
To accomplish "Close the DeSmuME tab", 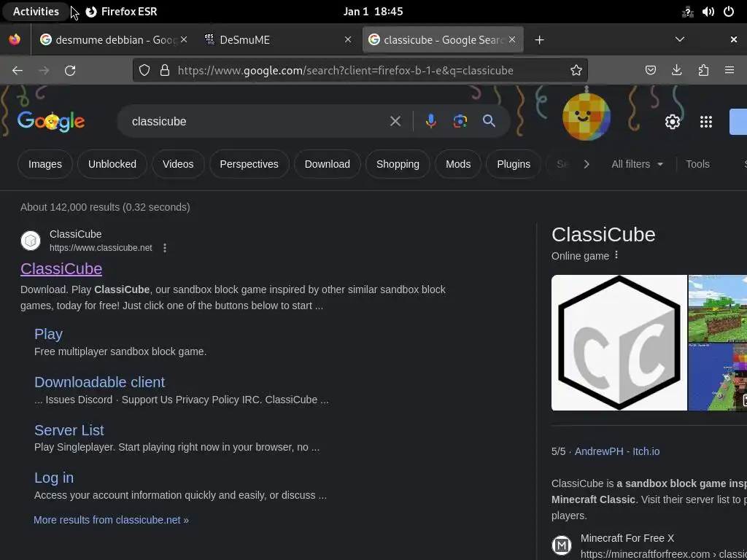I will click(x=348, y=39).
